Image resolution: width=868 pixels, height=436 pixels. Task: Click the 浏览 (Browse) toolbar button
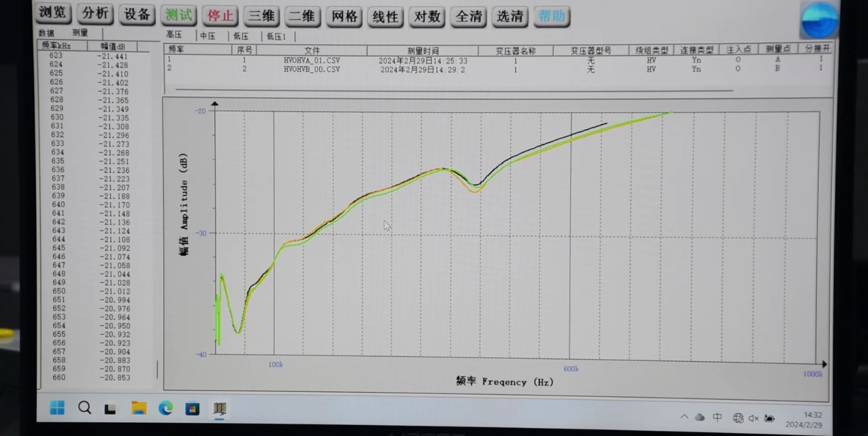tap(53, 13)
